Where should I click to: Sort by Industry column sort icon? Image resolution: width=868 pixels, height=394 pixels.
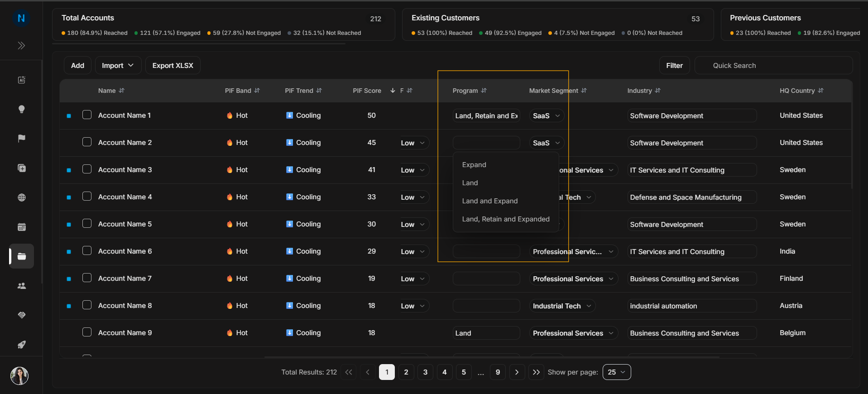[x=658, y=91]
